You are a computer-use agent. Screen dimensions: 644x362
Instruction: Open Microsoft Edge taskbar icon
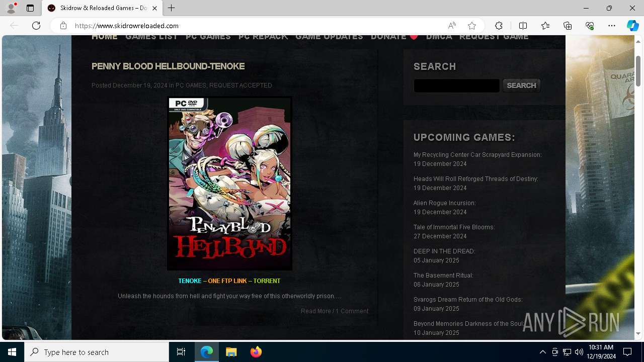coord(207,352)
